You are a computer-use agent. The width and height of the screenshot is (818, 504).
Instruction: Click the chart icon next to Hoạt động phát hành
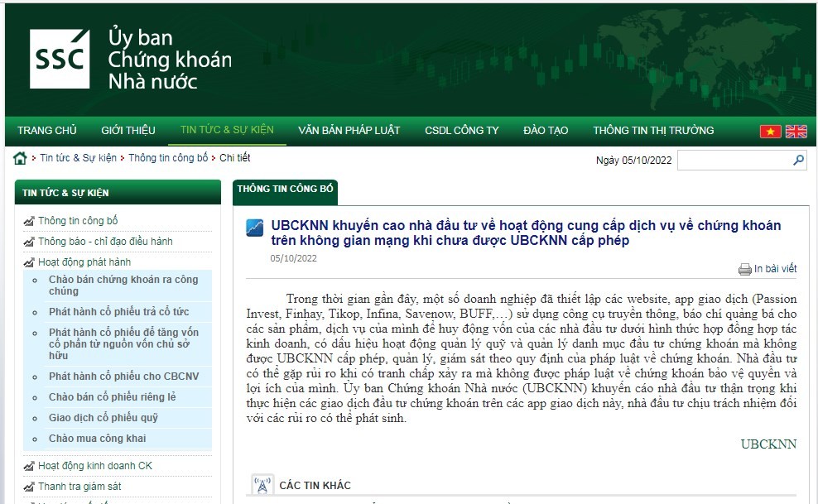click(x=29, y=262)
